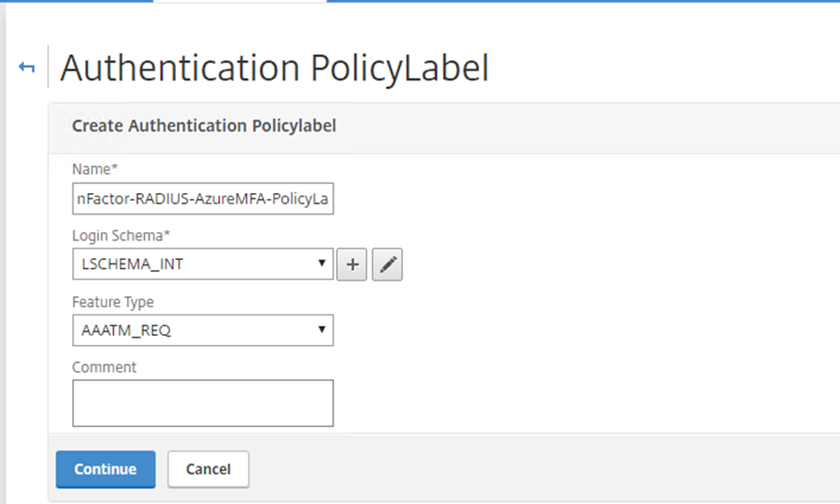Screen dimensions: 840x504
Task: Click inside the empty Comment text box
Action: click(203, 403)
